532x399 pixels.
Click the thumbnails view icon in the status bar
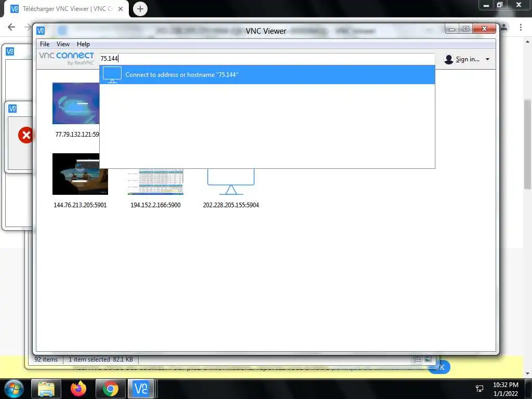click(x=428, y=360)
